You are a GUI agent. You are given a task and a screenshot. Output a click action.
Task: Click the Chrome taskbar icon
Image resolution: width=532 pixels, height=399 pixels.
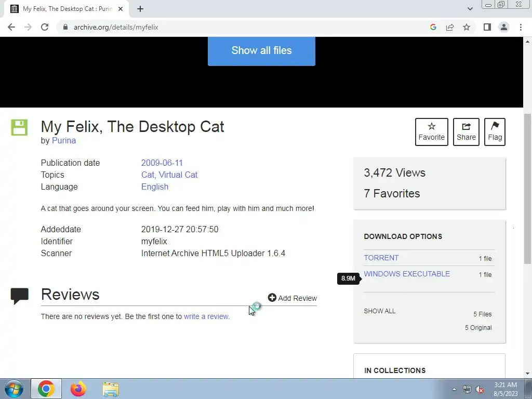pos(46,389)
